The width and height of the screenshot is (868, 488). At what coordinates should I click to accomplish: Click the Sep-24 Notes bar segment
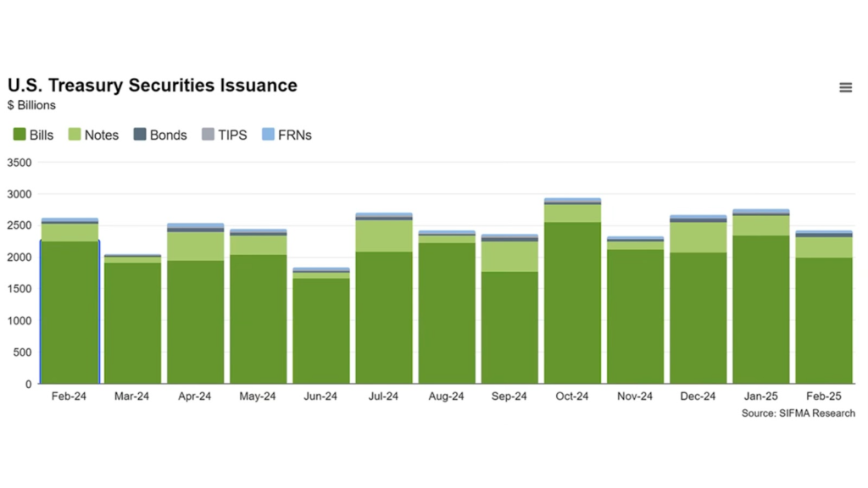pyautogui.click(x=509, y=257)
